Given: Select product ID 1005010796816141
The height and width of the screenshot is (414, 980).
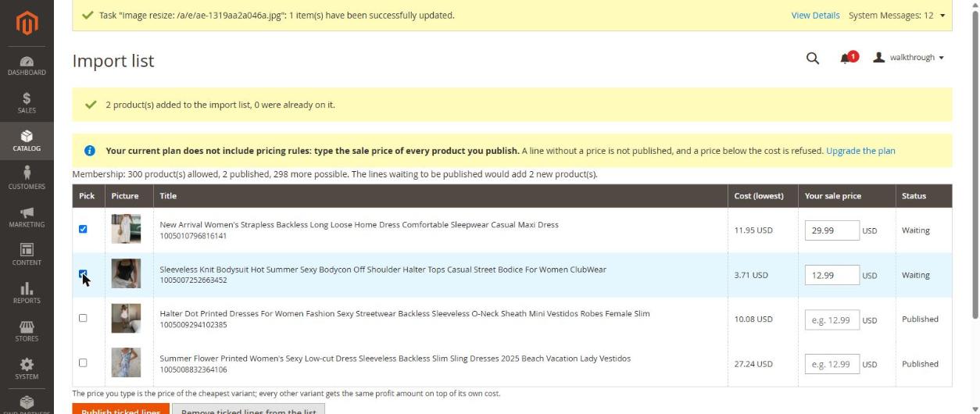Looking at the screenshot, I should (193, 236).
